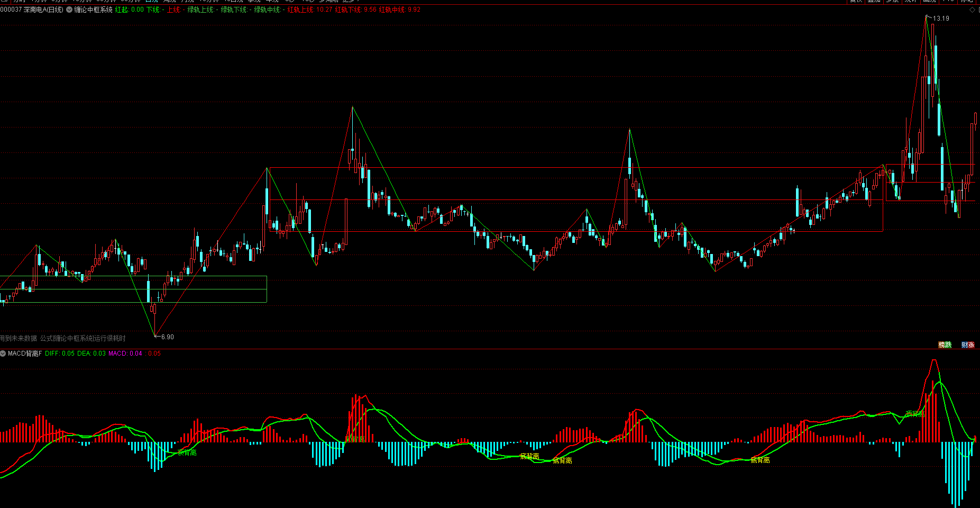Open the 叠加 overlay tab
980x508 pixels.
(x=874, y=1)
